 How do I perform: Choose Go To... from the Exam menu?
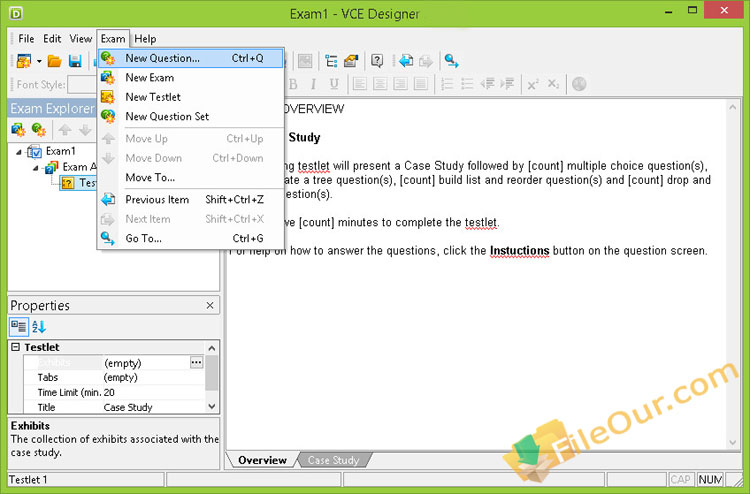[x=191, y=238]
